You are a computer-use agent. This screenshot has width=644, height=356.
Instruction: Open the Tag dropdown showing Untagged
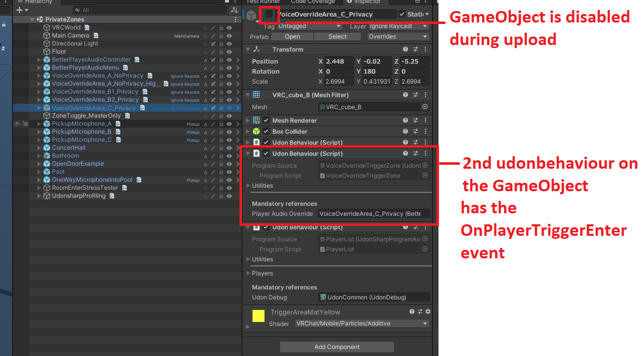point(309,26)
